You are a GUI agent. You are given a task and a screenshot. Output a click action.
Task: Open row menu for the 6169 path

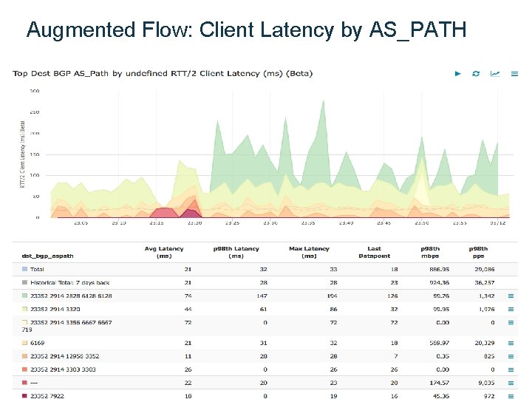(511, 343)
